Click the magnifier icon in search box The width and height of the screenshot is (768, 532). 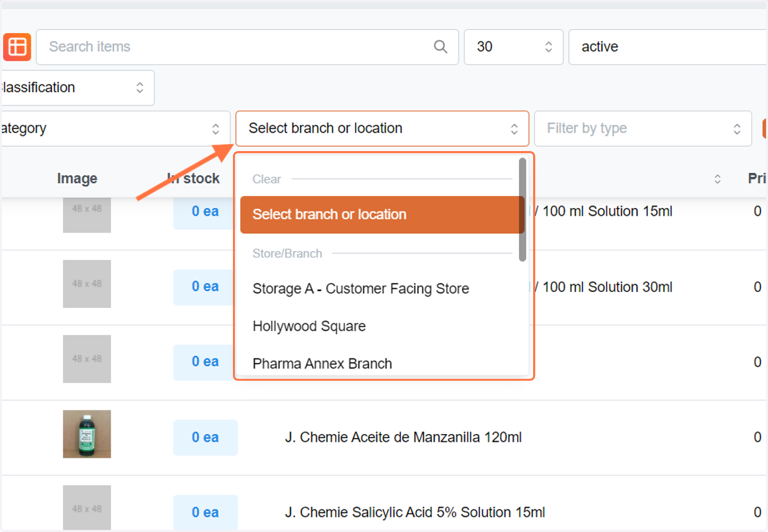click(440, 47)
